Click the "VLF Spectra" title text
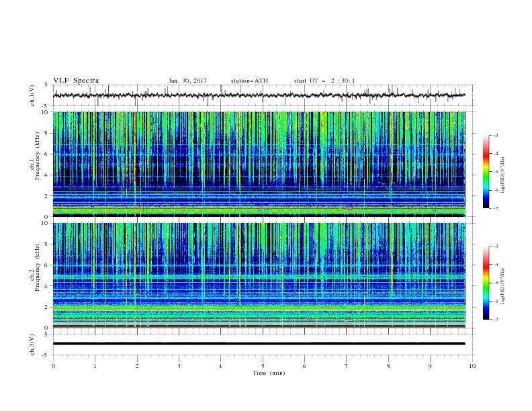The image size is (532, 411). [x=76, y=81]
